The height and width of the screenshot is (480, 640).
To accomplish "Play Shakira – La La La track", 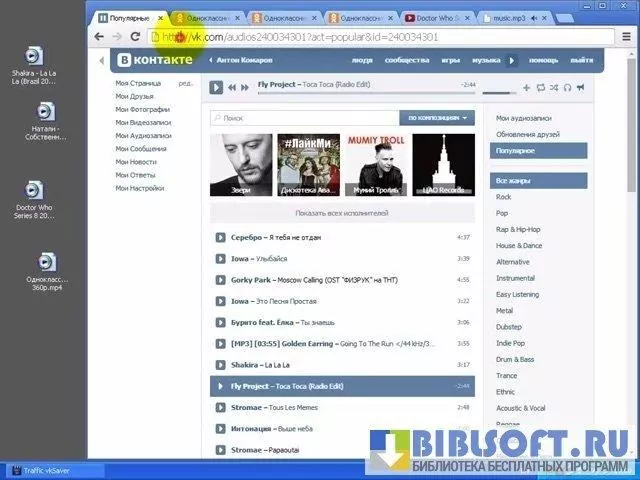I will [221, 365].
